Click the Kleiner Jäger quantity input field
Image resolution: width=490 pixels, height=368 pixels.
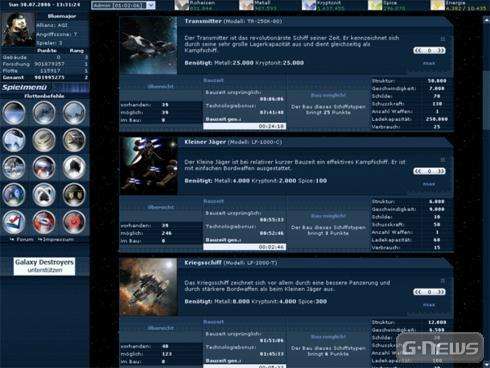pos(429,171)
